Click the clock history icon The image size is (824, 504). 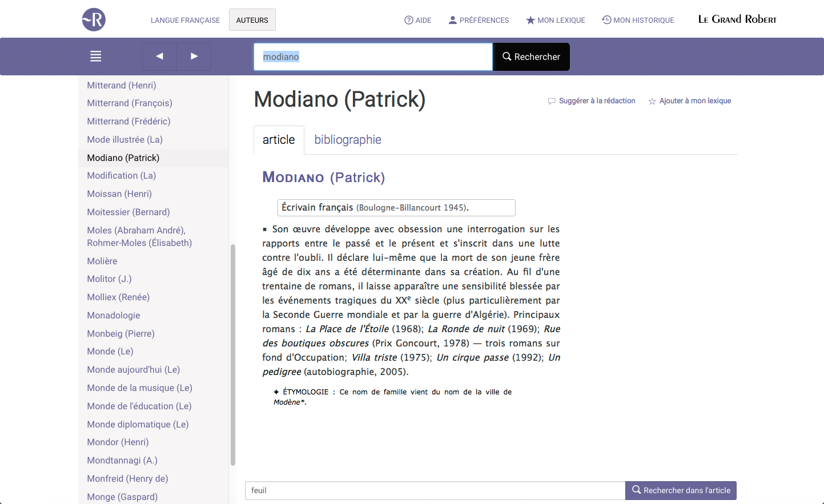606,20
